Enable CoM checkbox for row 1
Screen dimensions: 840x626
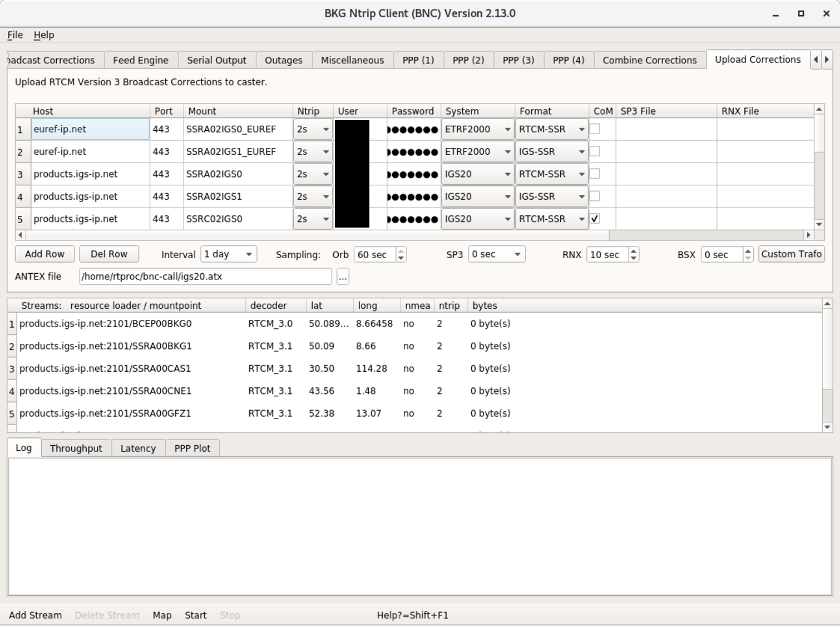[x=595, y=129]
